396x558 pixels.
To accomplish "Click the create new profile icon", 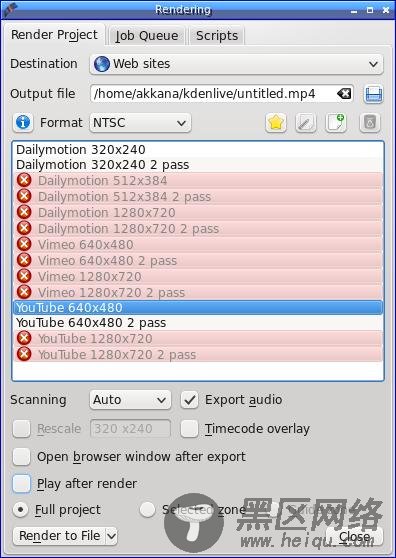I will click(336, 123).
